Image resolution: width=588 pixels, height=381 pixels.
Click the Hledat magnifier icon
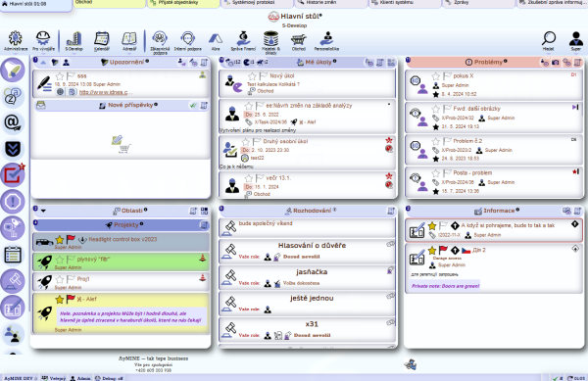(548, 38)
